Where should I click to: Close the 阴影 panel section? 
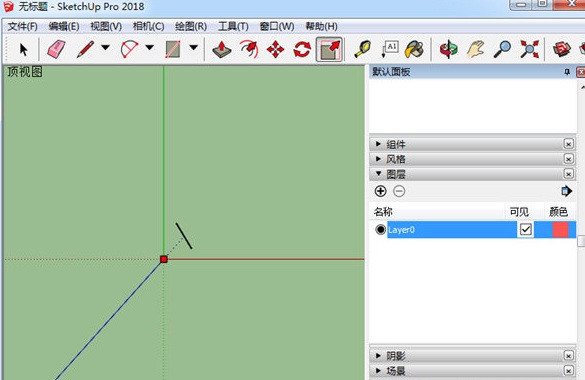click(568, 356)
